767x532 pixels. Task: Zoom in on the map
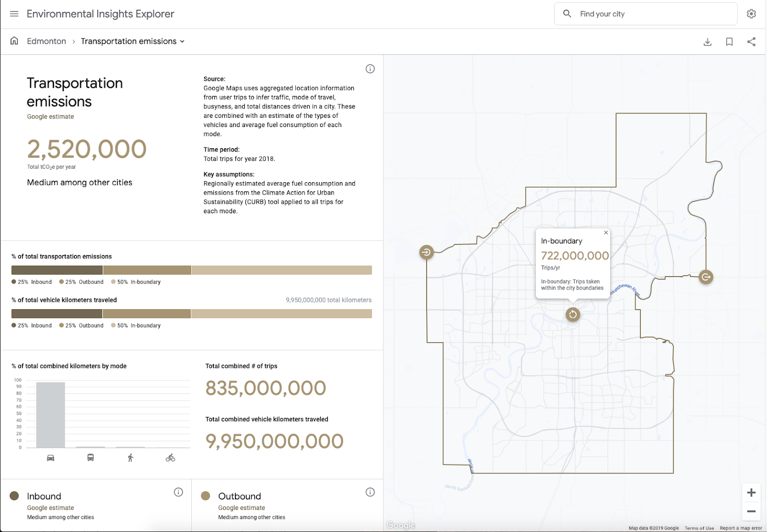coord(751,492)
